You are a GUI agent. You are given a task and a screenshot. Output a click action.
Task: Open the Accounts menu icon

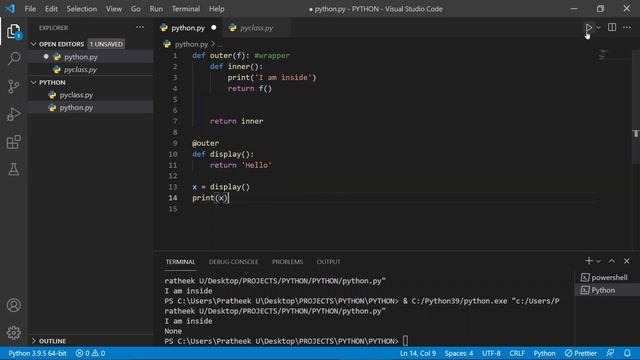click(13, 305)
